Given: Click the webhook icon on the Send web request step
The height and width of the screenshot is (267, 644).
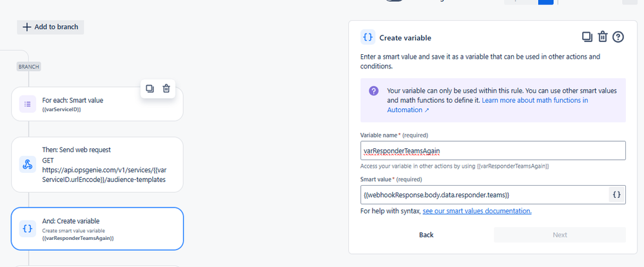Looking at the screenshot, I should click(x=28, y=164).
